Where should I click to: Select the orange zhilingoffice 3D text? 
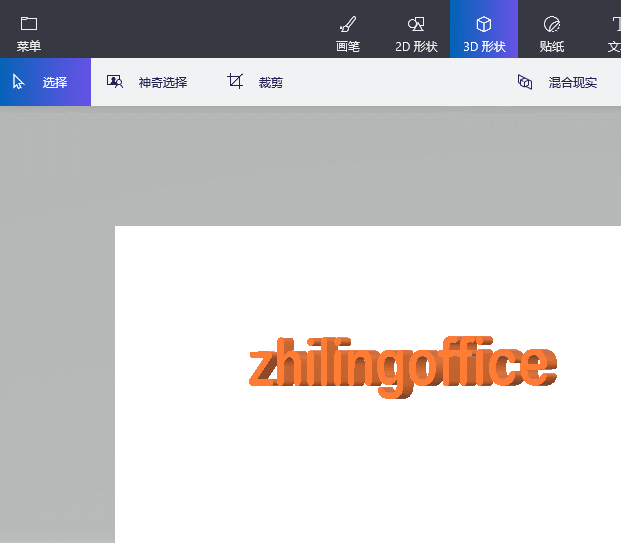tap(401, 366)
